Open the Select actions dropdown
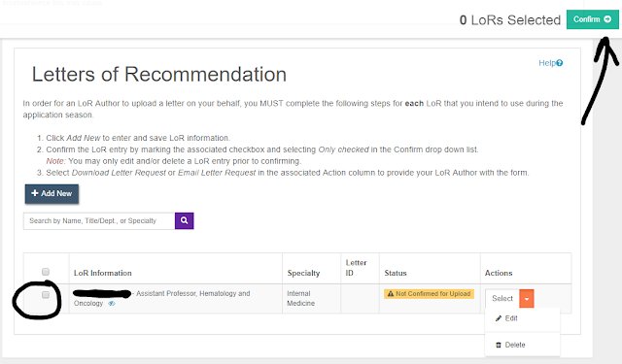Image resolution: width=622 pixels, height=364 pixels. point(502,299)
